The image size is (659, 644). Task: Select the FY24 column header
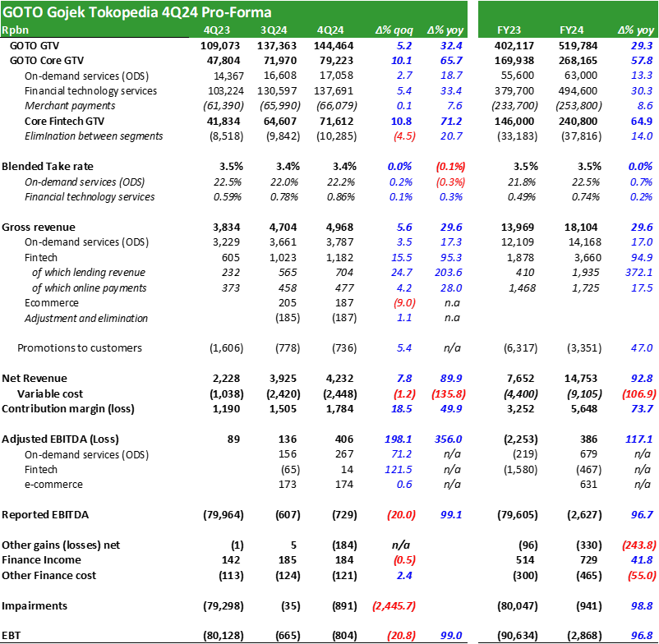click(x=572, y=30)
